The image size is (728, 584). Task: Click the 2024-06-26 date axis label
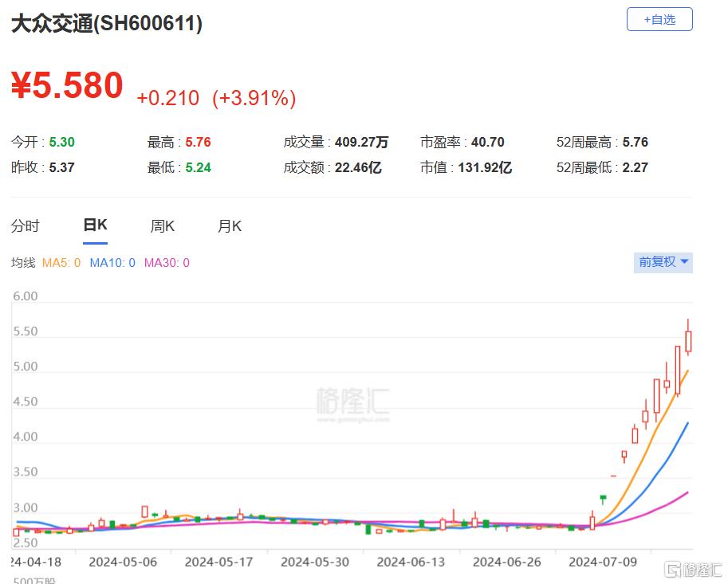[x=506, y=562]
